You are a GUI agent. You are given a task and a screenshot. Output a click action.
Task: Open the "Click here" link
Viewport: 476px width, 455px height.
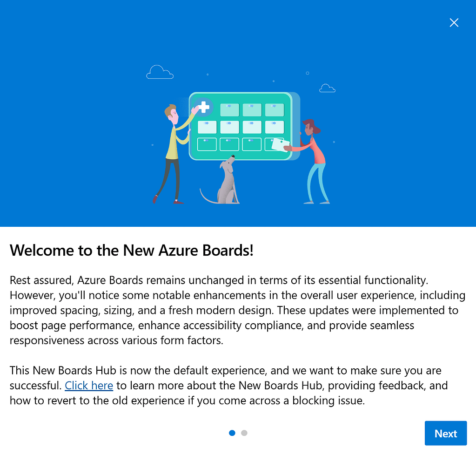[x=89, y=386]
